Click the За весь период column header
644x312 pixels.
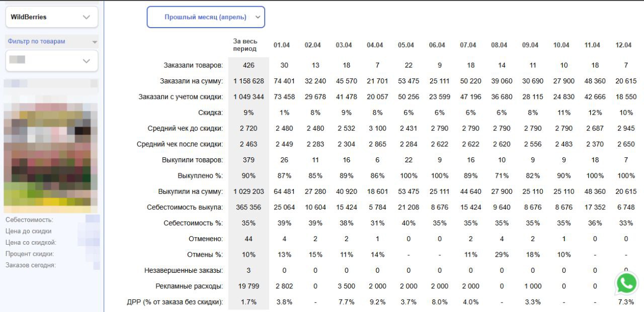[x=245, y=45]
